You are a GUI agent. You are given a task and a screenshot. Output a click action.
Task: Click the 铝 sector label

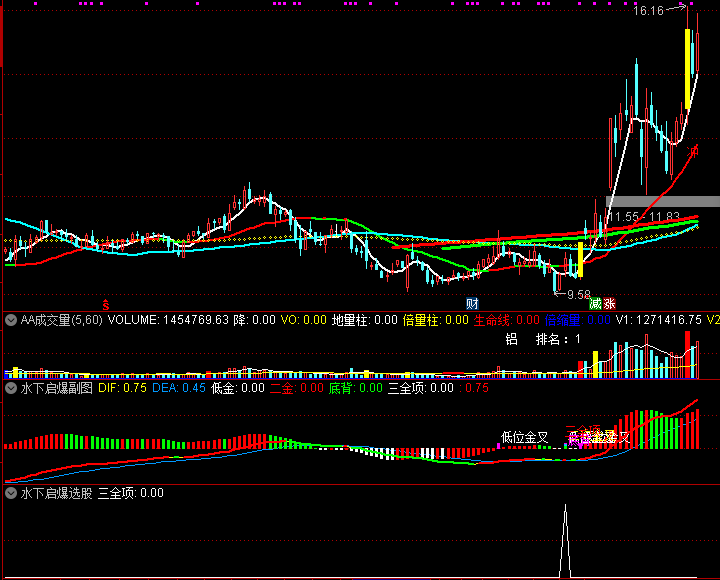(512, 339)
